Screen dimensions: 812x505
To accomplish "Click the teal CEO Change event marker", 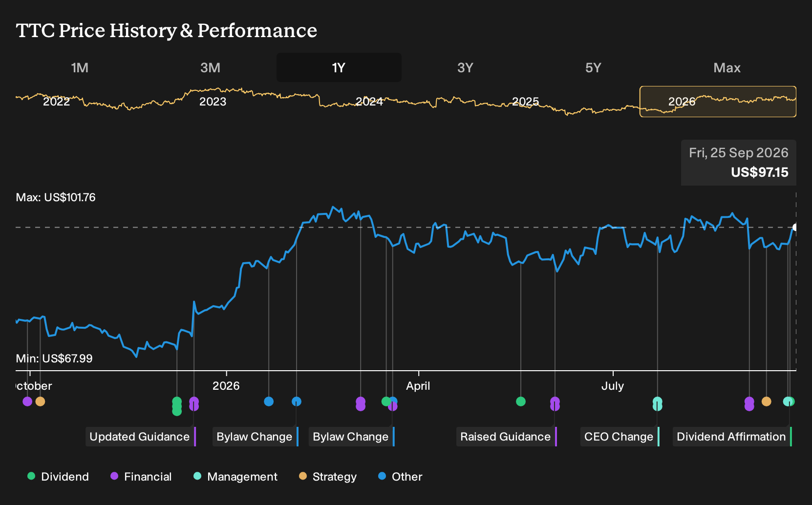I will [x=658, y=404].
